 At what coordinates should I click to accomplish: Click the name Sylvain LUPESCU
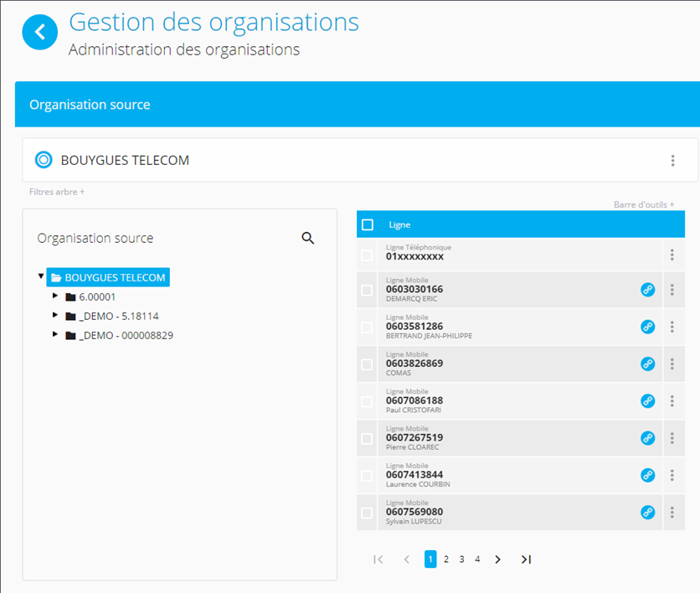414,522
